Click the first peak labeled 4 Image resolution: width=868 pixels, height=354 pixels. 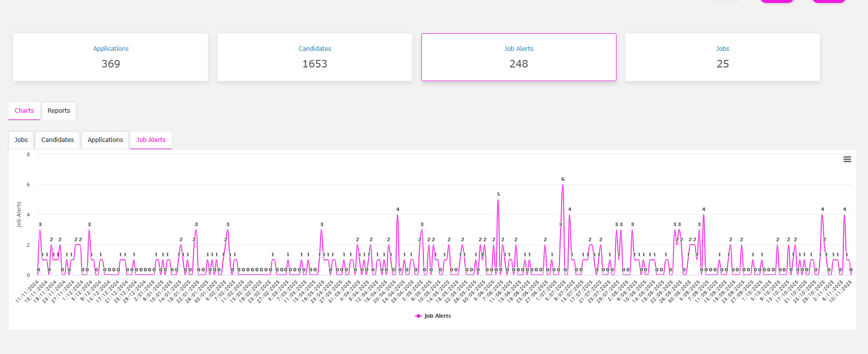click(x=397, y=215)
